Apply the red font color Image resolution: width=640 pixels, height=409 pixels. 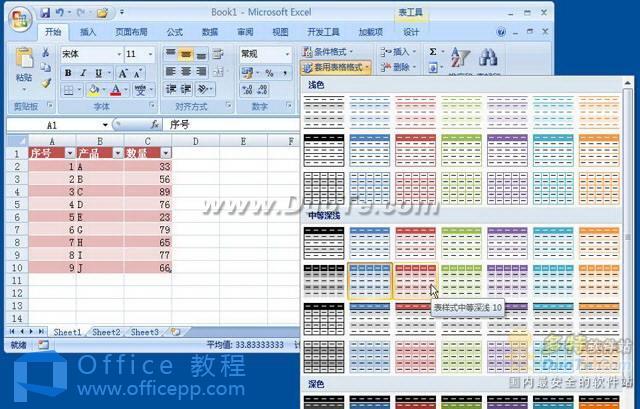coord(116,90)
